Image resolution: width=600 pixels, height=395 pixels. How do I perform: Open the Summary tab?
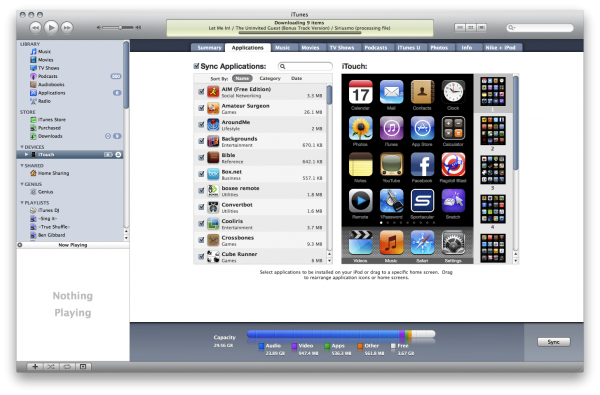click(x=209, y=47)
